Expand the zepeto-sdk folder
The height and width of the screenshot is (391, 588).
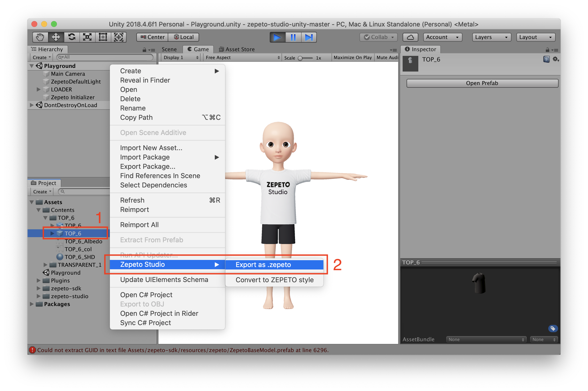coord(38,289)
